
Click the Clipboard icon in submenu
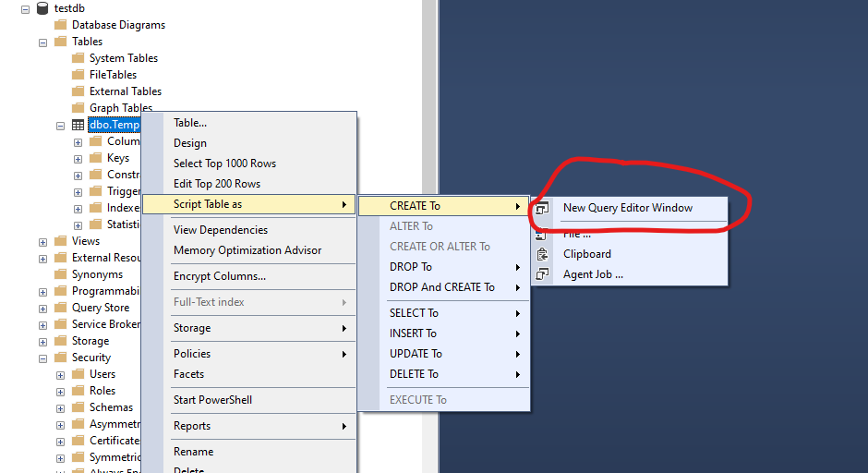click(x=543, y=254)
